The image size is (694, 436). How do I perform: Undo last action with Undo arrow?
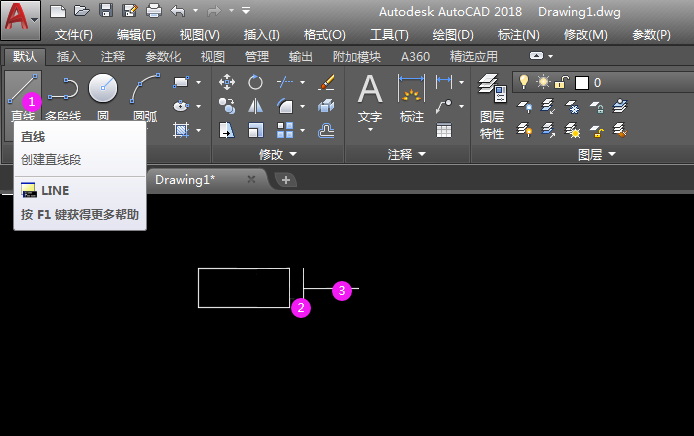pyautogui.click(x=178, y=11)
